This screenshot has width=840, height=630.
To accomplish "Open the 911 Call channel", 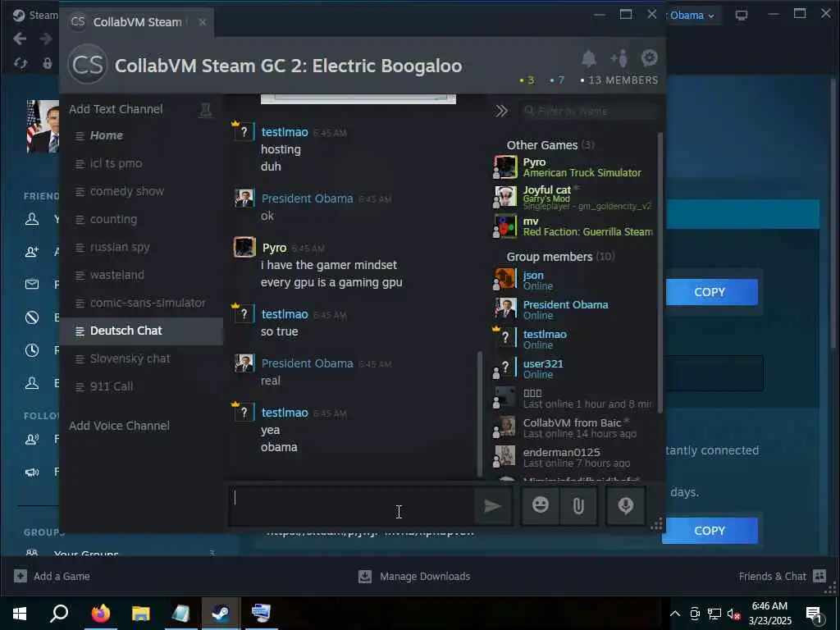I will pyautogui.click(x=141, y=386).
